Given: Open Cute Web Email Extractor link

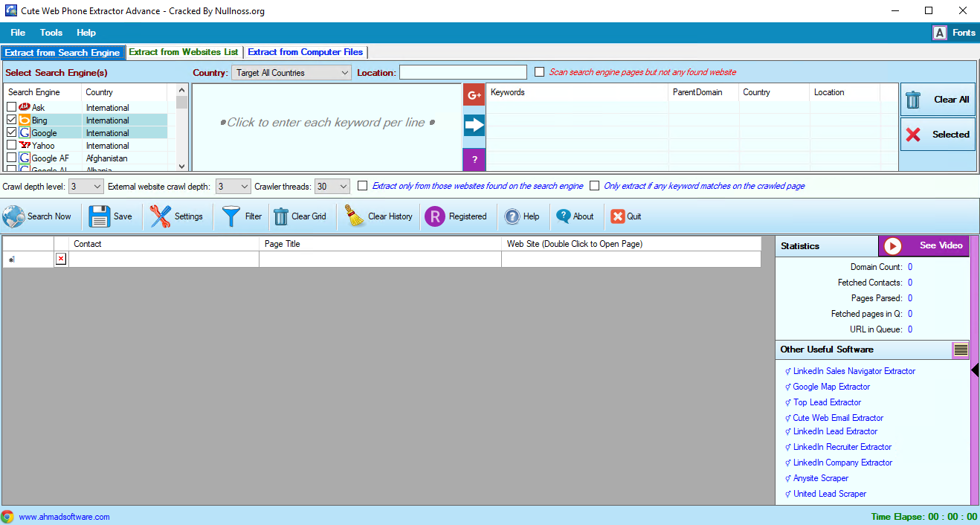Looking at the screenshot, I should click(838, 418).
